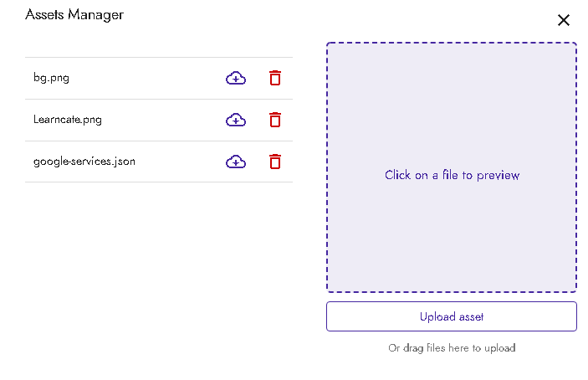Remove Learncate.png using its trash icon
Screen dimensions: 588x380
(275, 120)
